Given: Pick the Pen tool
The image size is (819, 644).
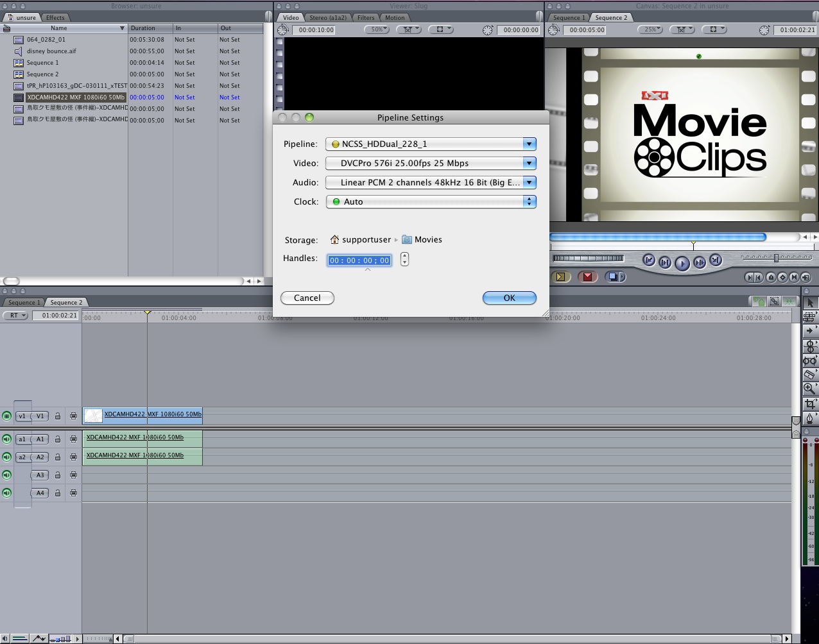Looking at the screenshot, I should point(809,419).
